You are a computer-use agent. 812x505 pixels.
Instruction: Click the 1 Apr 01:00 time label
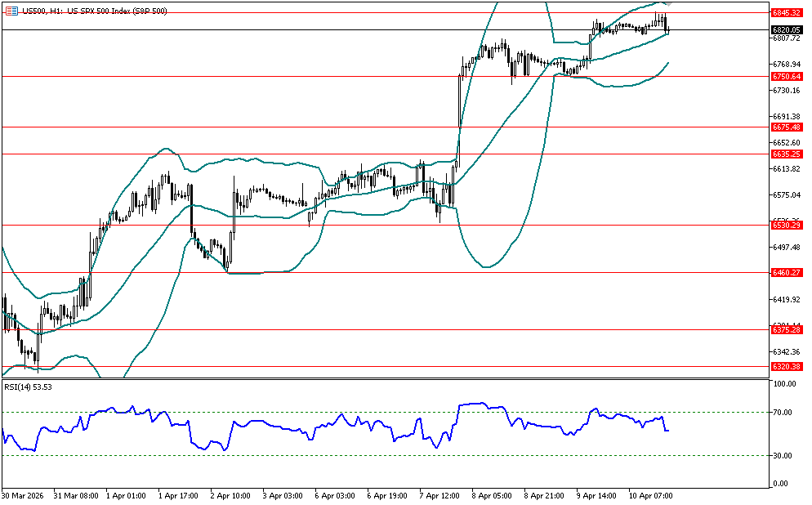[127, 496]
